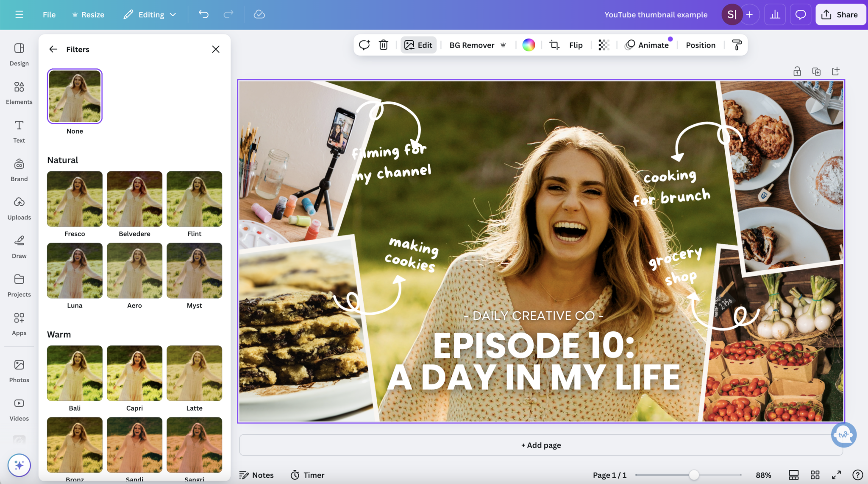Check cloud save status icon

tap(259, 14)
